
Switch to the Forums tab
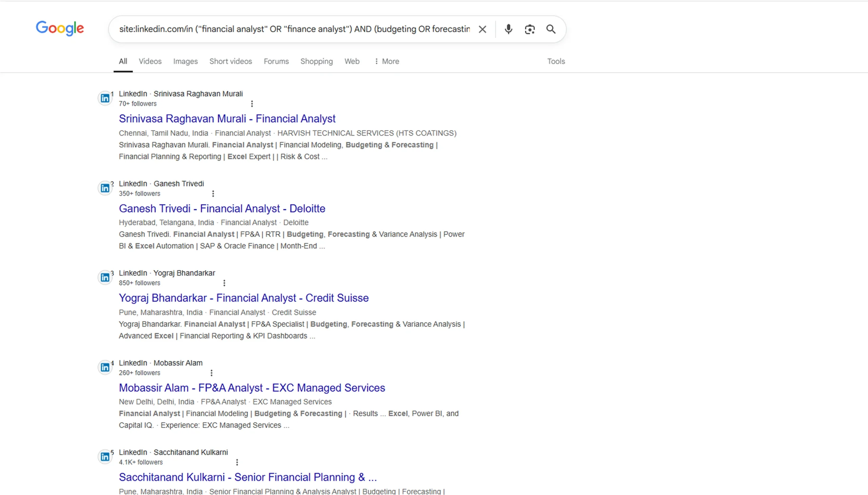(x=276, y=61)
